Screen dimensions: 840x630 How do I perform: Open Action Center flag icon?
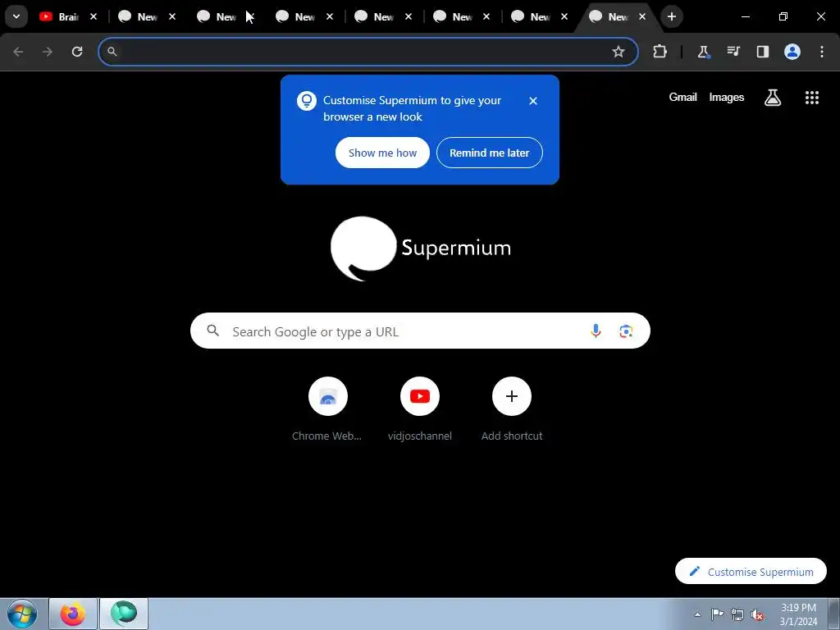pos(717,614)
